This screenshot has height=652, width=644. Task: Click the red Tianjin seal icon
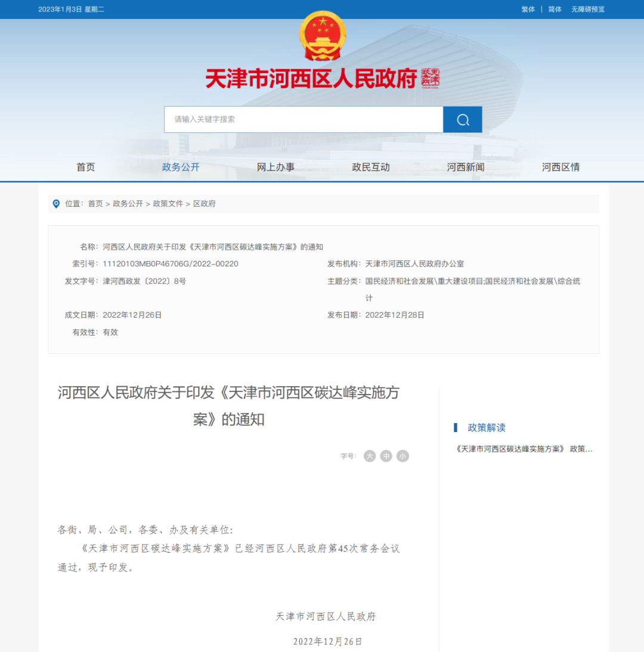[x=430, y=78]
